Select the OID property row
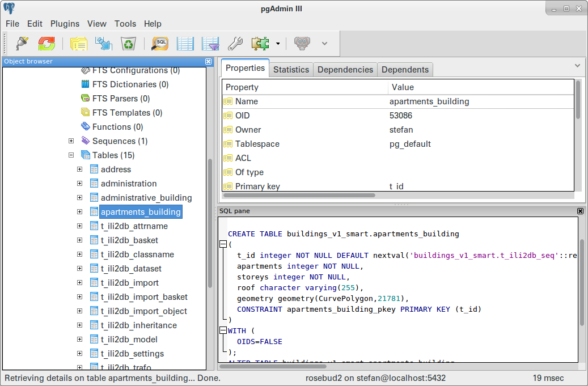The height and width of the screenshot is (386, 588). point(398,116)
